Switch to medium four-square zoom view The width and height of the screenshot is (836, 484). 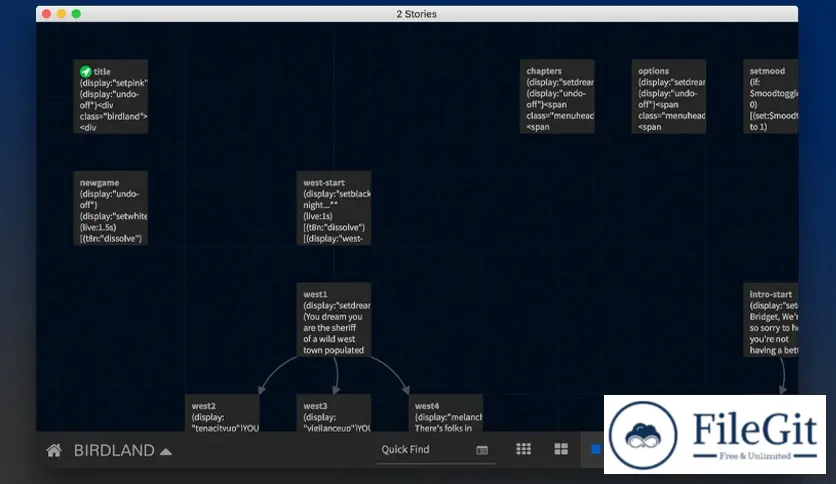click(561, 449)
